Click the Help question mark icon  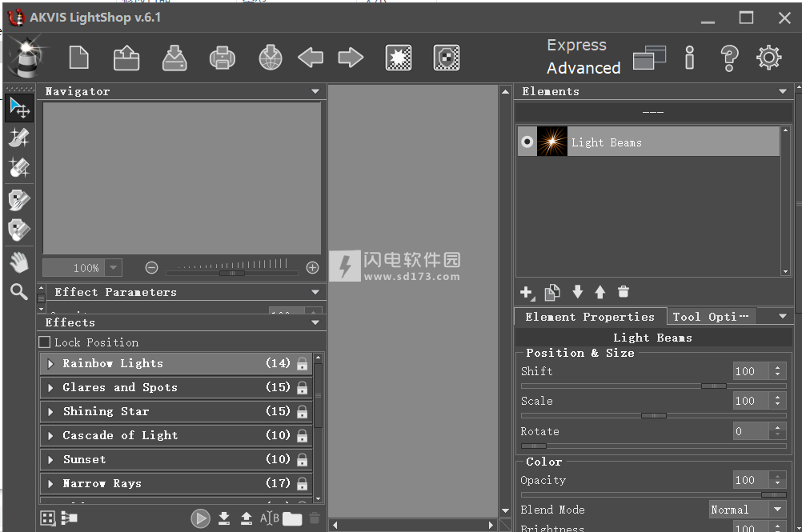pyautogui.click(x=728, y=58)
